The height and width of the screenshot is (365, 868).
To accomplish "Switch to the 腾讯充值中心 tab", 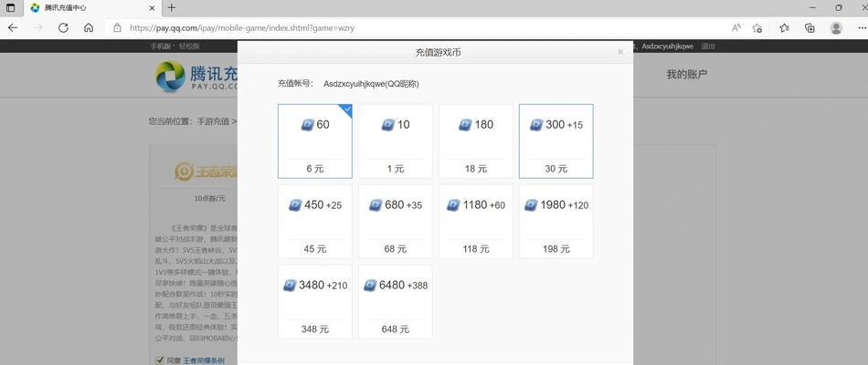I will (x=92, y=8).
